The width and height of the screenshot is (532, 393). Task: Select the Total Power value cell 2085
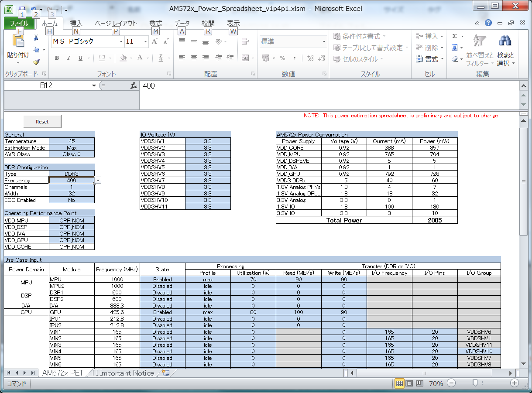[x=435, y=220]
